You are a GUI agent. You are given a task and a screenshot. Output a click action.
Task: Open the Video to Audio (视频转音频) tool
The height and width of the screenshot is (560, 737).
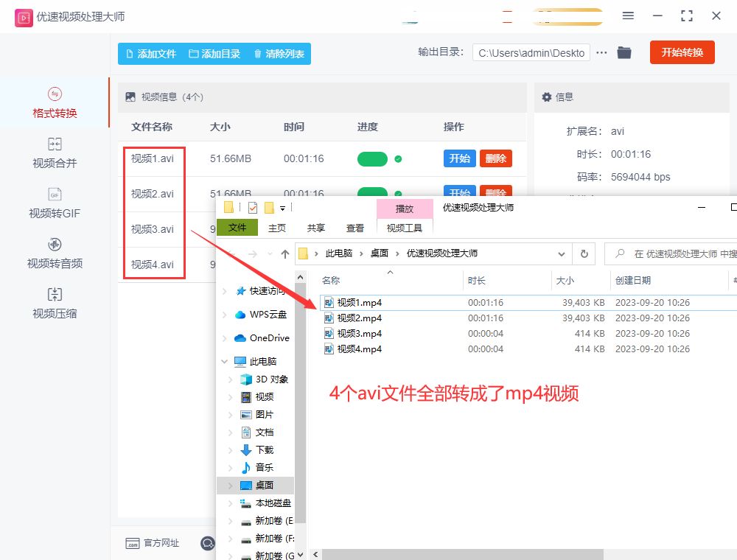tap(55, 253)
